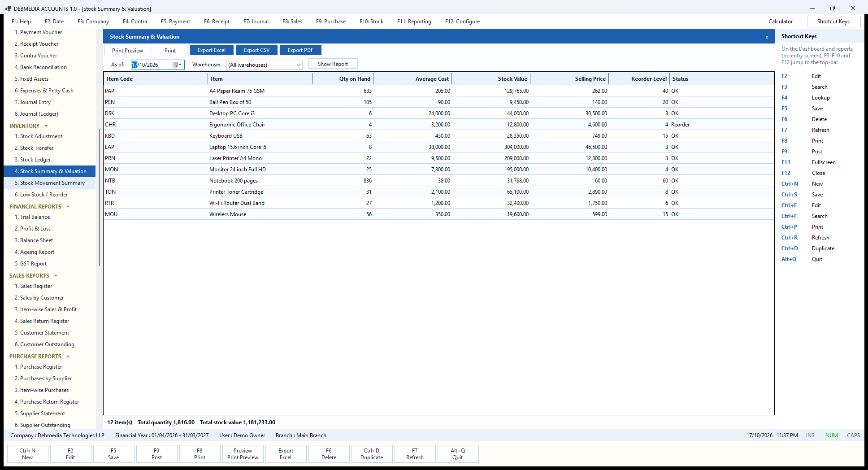
Task: Select the Laptop 15.6 inch Core i5 row
Action: click(x=438, y=147)
